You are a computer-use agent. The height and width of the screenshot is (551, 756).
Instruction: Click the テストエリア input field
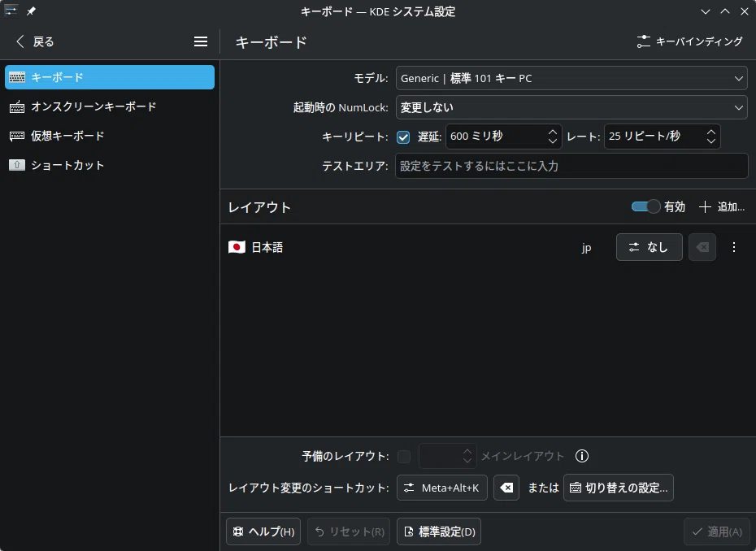tap(571, 166)
